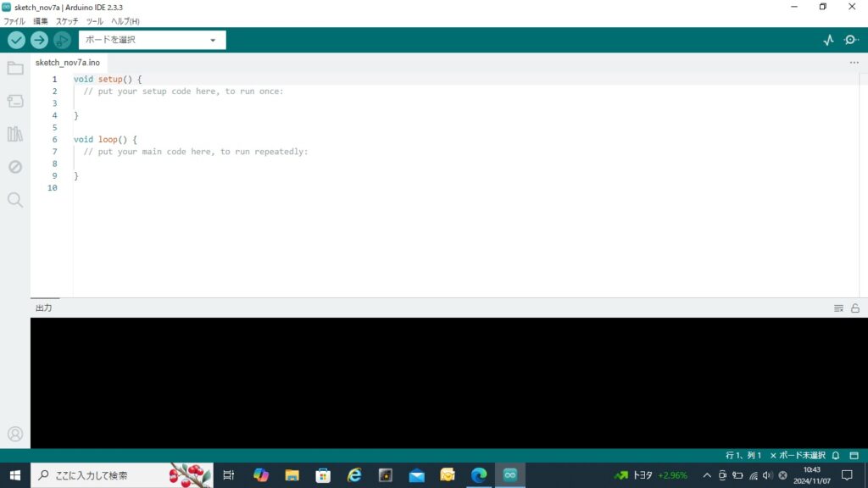This screenshot has height=488, width=868.
Task: Click the Verify checkmark button
Action: [16, 40]
